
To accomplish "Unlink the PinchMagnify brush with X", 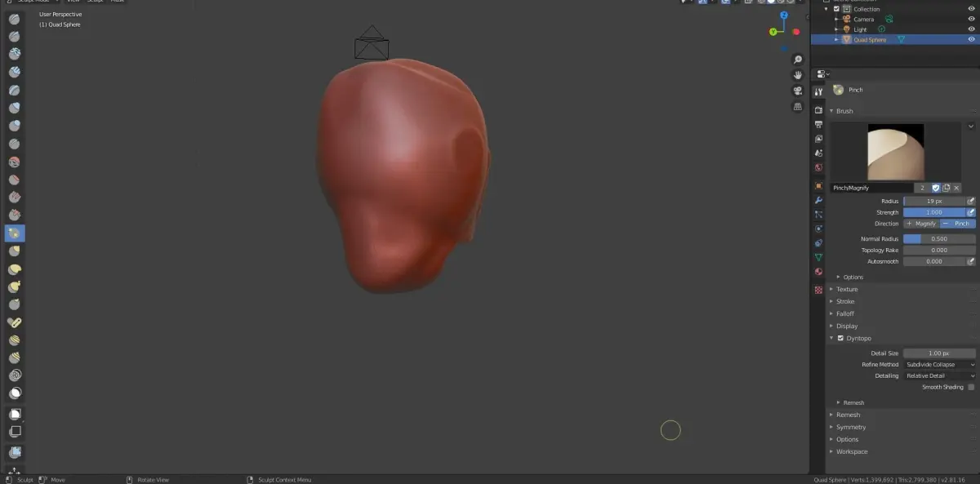I will [956, 188].
